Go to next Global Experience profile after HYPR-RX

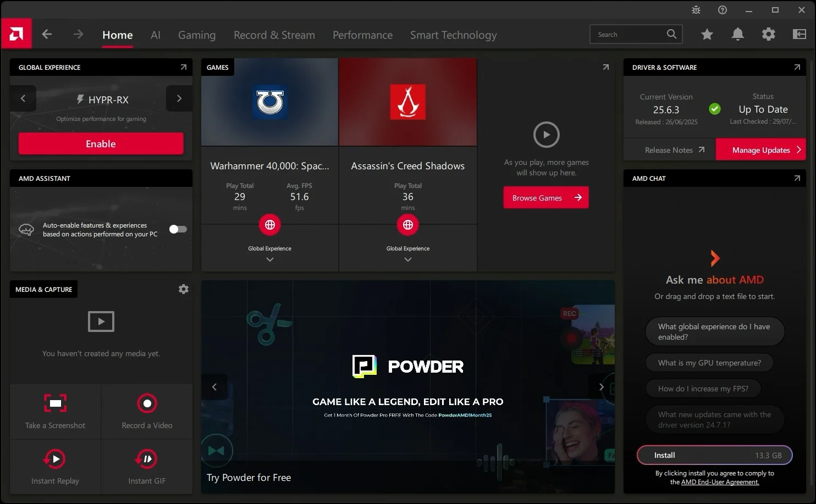pyautogui.click(x=179, y=99)
